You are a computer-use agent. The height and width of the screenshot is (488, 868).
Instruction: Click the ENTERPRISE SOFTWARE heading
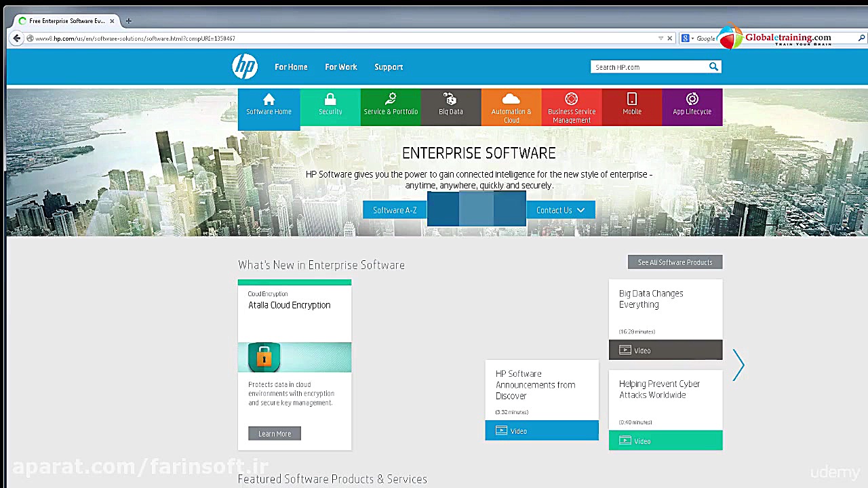pyautogui.click(x=479, y=153)
